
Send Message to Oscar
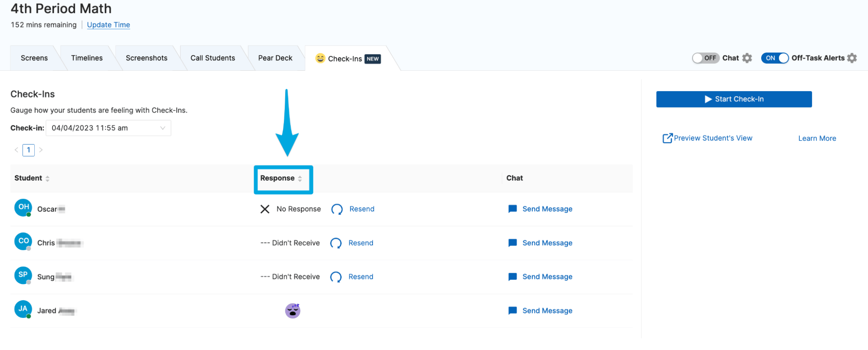click(x=547, y=209)
